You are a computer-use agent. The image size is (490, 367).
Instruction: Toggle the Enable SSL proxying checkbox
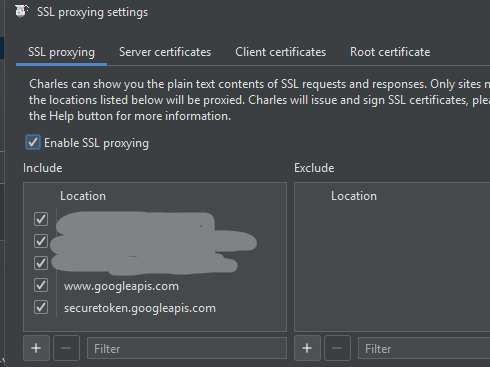[x=33, y=142]
